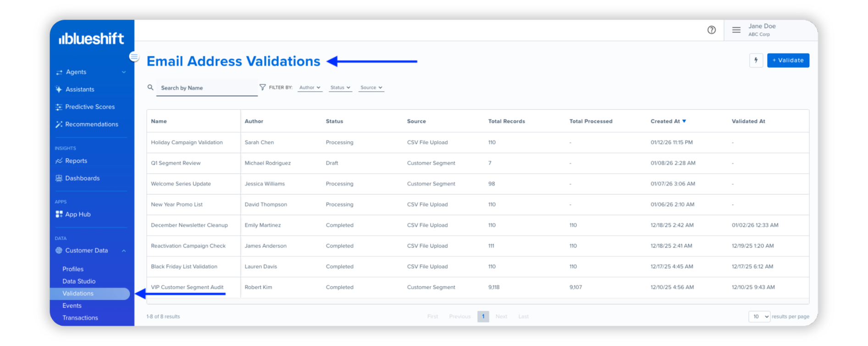Open the hamburger menu beside Jane Doe
868x346 pixels.
736,30
